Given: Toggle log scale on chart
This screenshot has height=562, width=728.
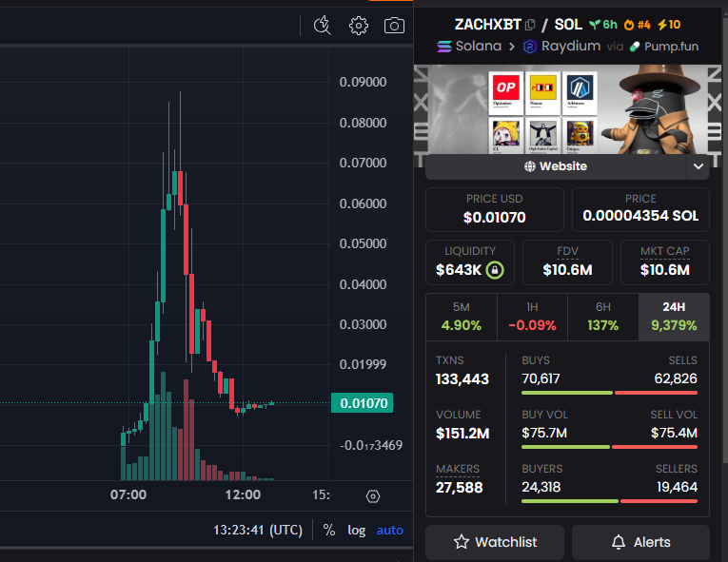Looking at the screenshot, I should pos(357,531).
